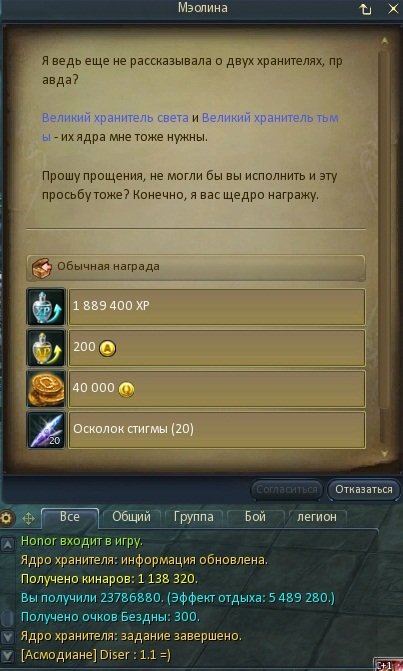The width and height of the screenshot is (403, 671).
Task: Switch to the Группа chat tab
Action: click(193, 517)
